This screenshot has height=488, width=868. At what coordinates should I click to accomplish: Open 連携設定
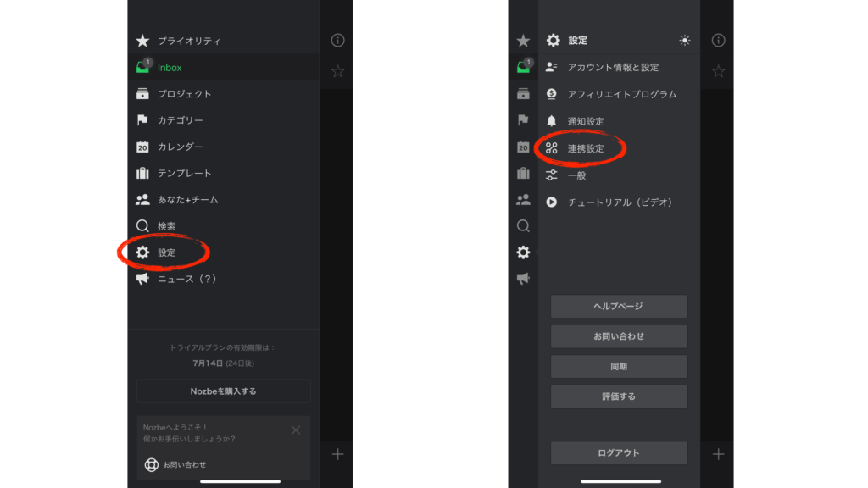(x=619, y=148)
